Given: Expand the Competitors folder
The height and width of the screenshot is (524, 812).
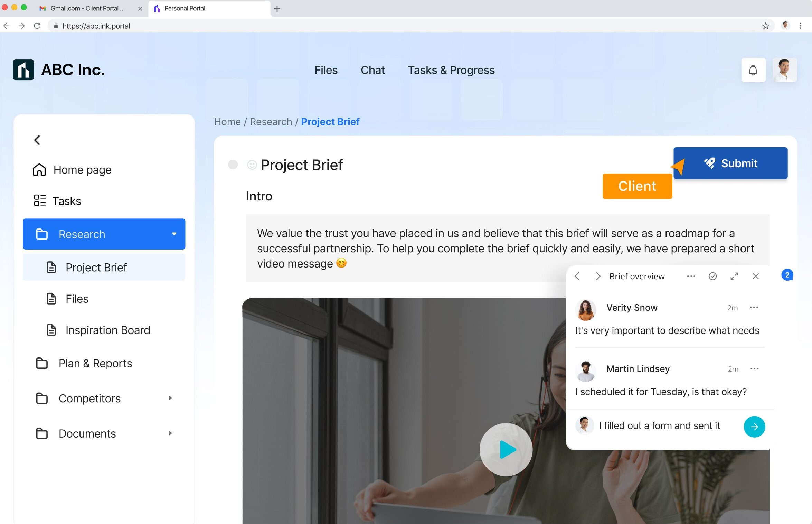Looking at the screenshot, I should pos(170,398).
